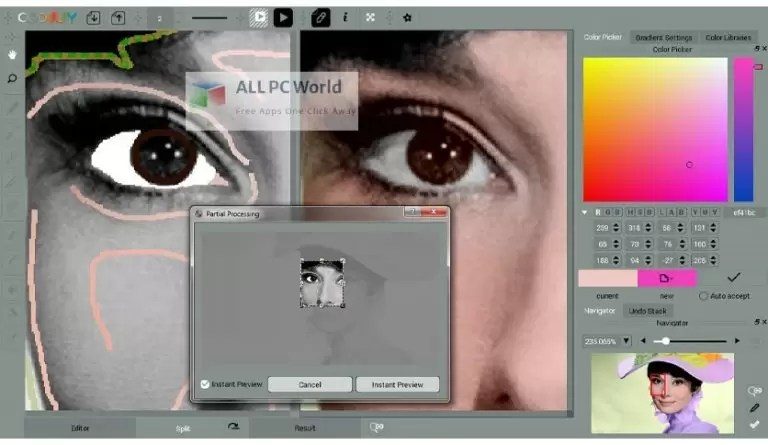Click the speech bubble icon beside navigator thumbnail
Screen dimensions: 768x445
tap(755, 391)
